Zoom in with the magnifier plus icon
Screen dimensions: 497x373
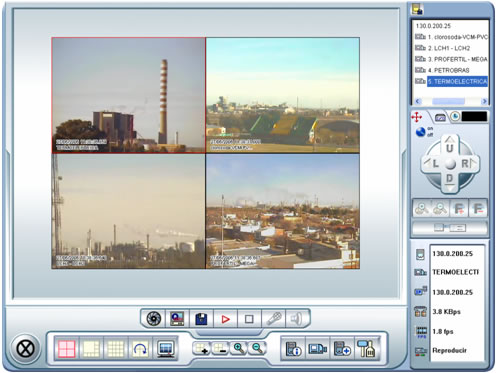click(x=239, y=348)
